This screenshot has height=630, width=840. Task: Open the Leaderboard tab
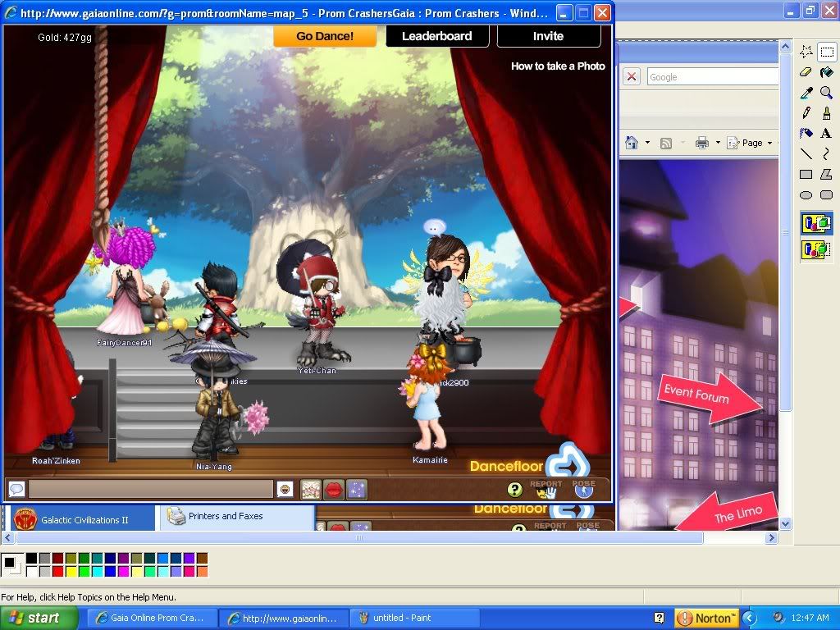point(437,36)
